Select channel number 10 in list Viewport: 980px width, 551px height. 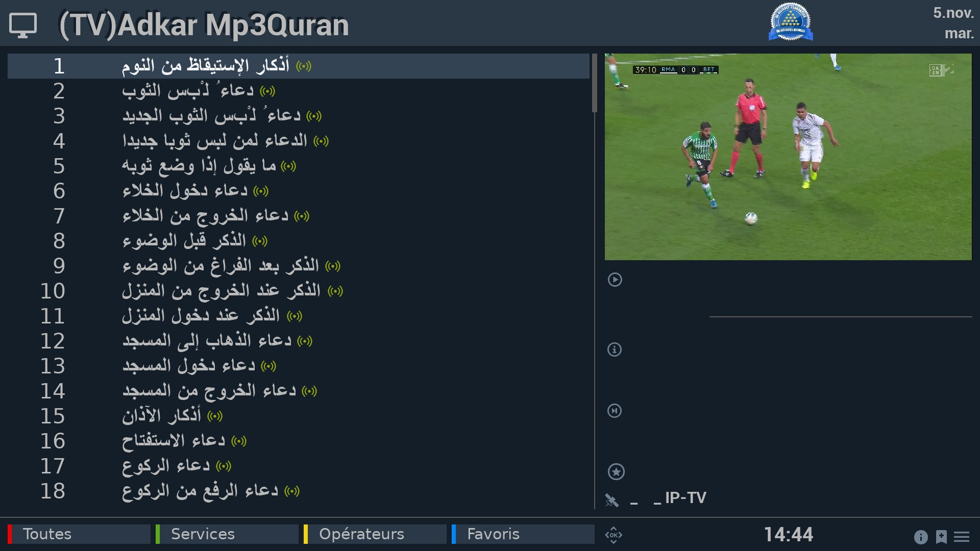click(299, 291)
